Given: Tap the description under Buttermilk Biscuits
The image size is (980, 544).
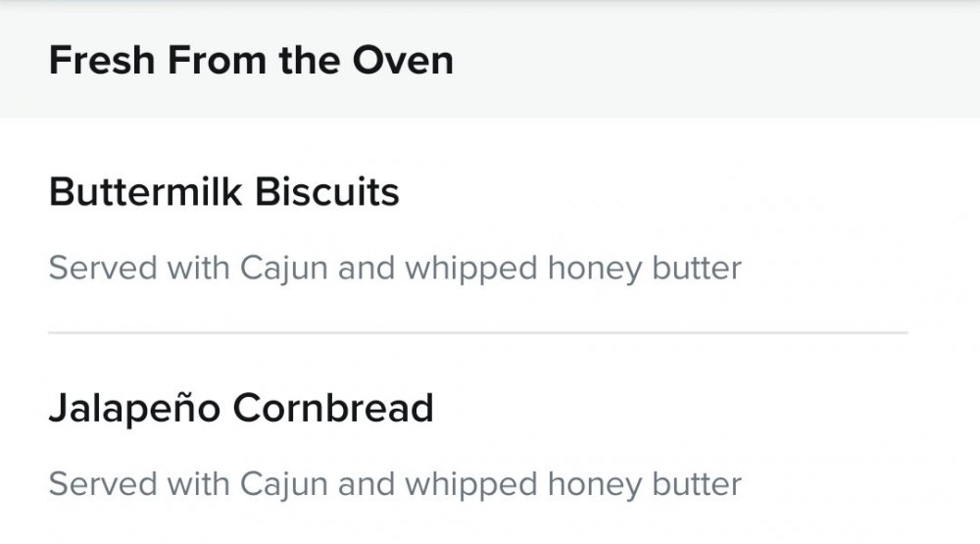Looking at the screenshot, I should [x=395, y=269].
